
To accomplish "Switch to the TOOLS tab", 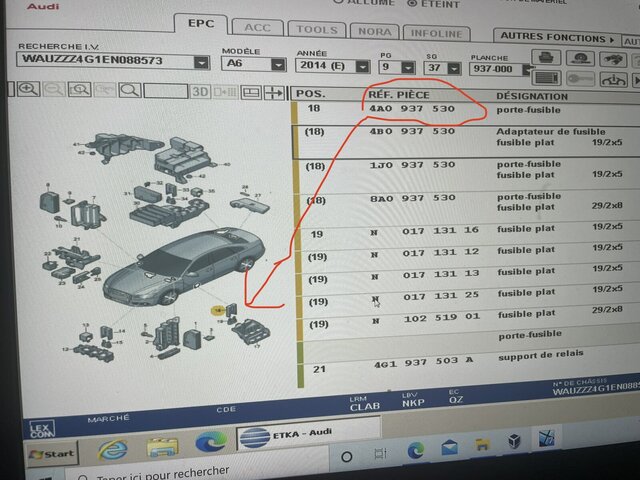I will click(317, 30).
